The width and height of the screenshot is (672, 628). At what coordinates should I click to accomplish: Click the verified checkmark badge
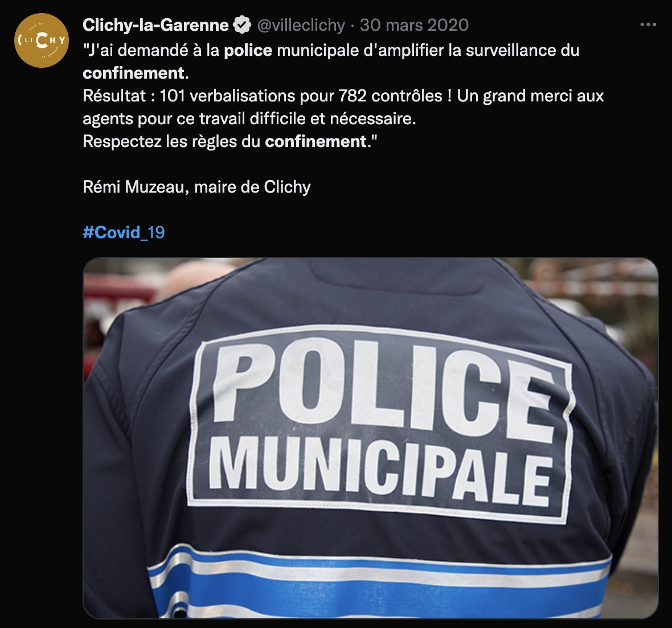(242, 25)
